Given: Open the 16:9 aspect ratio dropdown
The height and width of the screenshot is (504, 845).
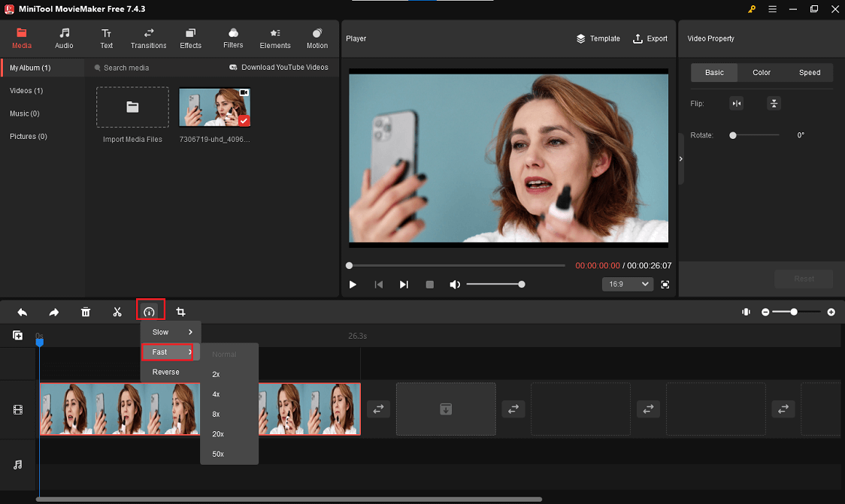Looking at the screenshot, I should pyautogui.click(x=627, y=284).
